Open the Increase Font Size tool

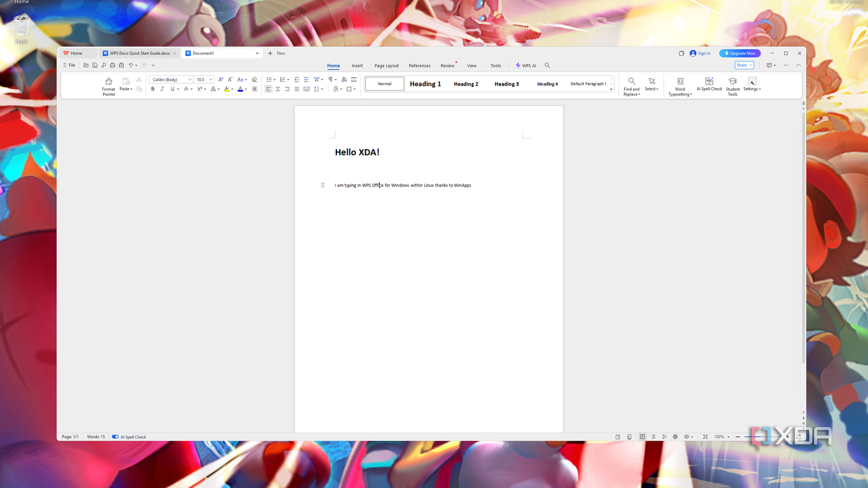click(220, 79)
